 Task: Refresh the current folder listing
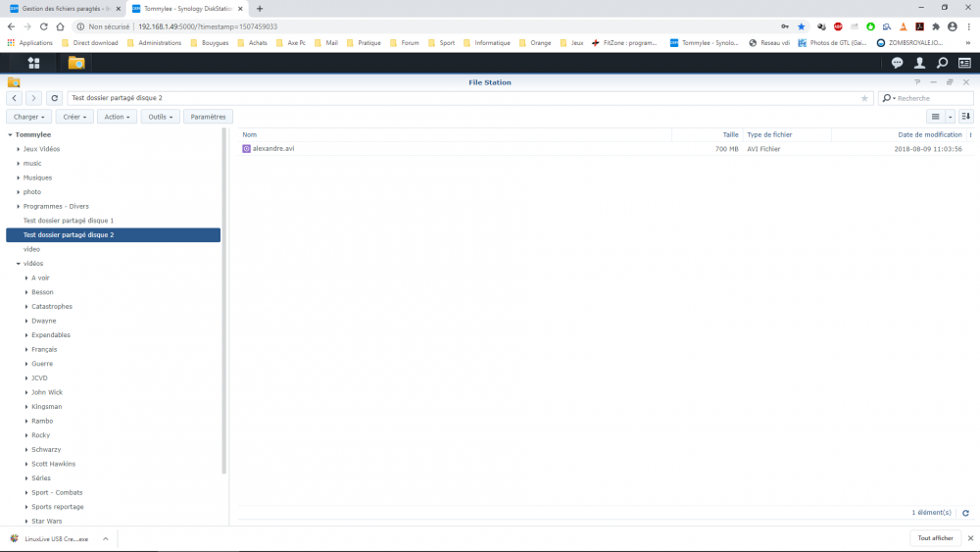pos(54,98)
